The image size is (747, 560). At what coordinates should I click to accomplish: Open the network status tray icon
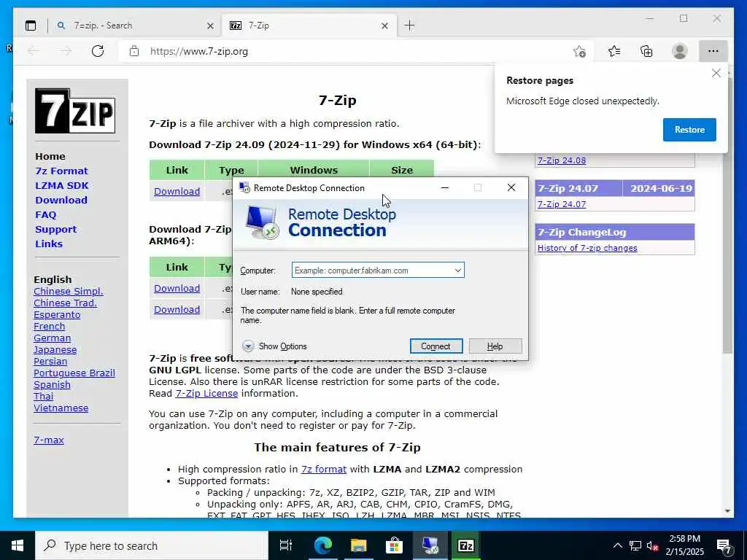pos(635,545)
